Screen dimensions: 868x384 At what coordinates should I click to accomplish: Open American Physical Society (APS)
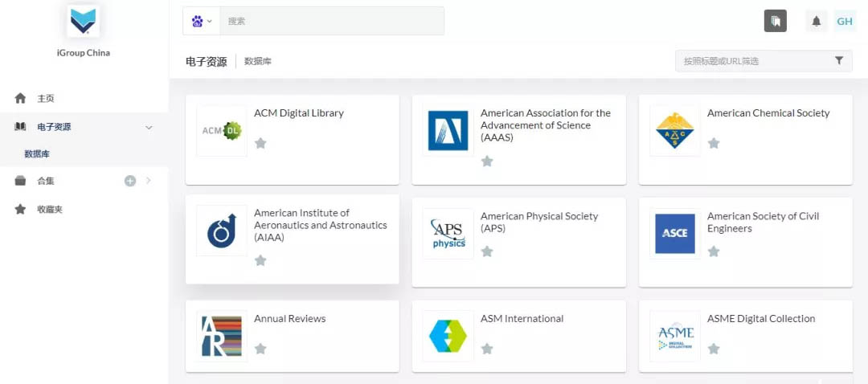point(539,222)
